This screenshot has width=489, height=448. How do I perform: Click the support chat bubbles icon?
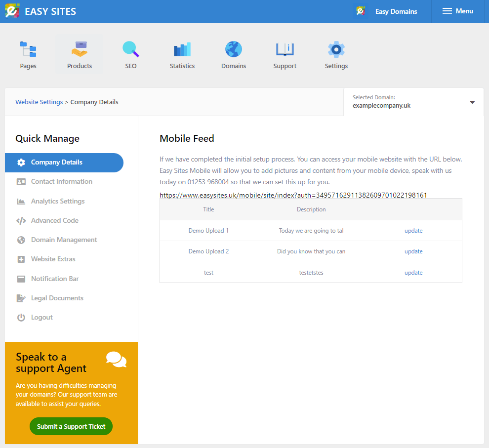coord(117,360)
